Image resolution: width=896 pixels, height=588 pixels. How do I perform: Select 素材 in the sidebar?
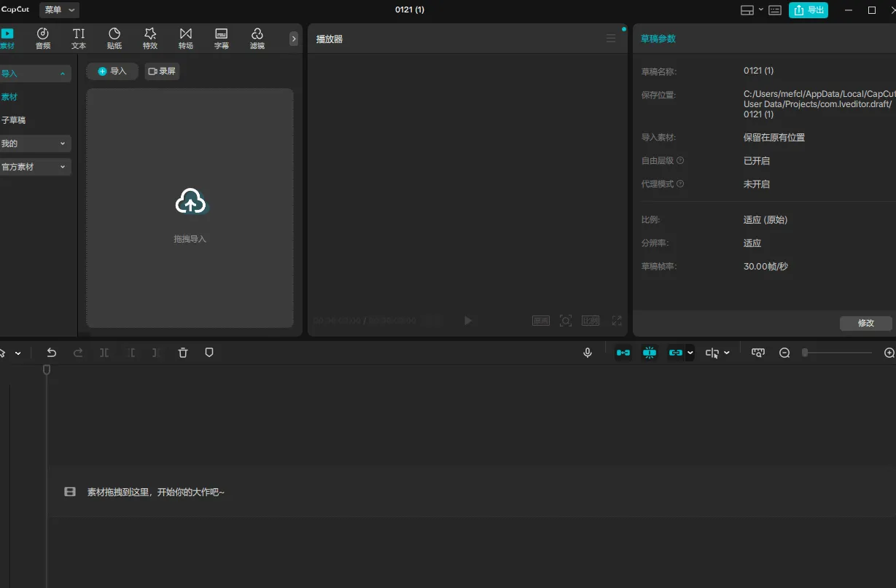(x=9, y=97)
